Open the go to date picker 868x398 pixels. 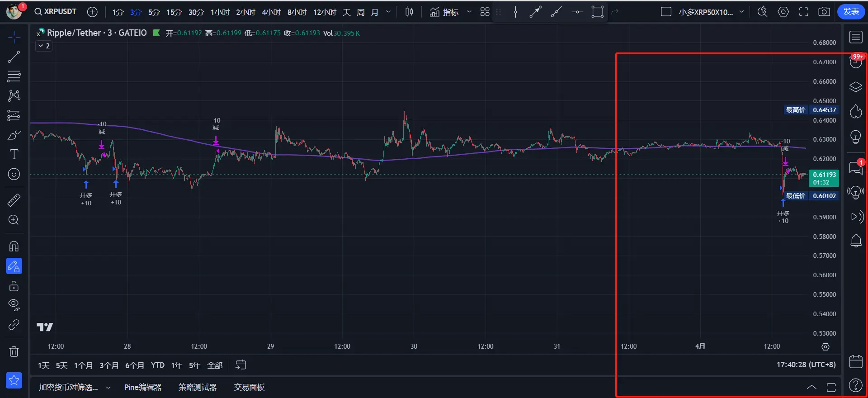point(241,365)
